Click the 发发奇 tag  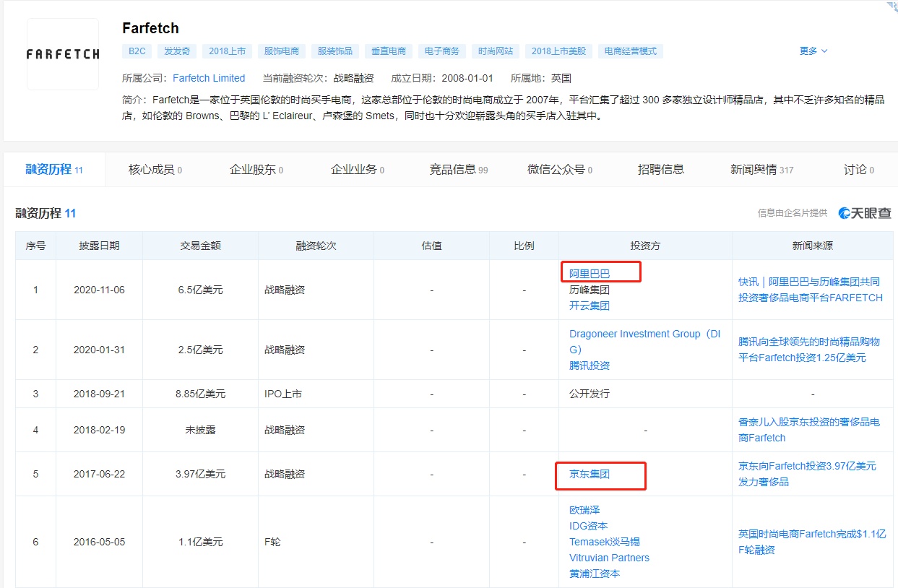coord(176,51)
